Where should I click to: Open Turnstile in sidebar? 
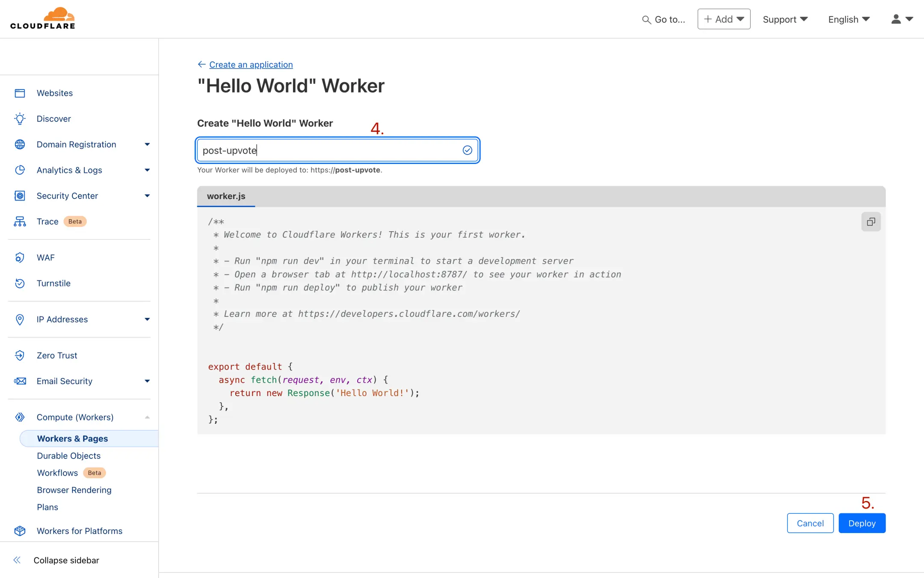53,283
